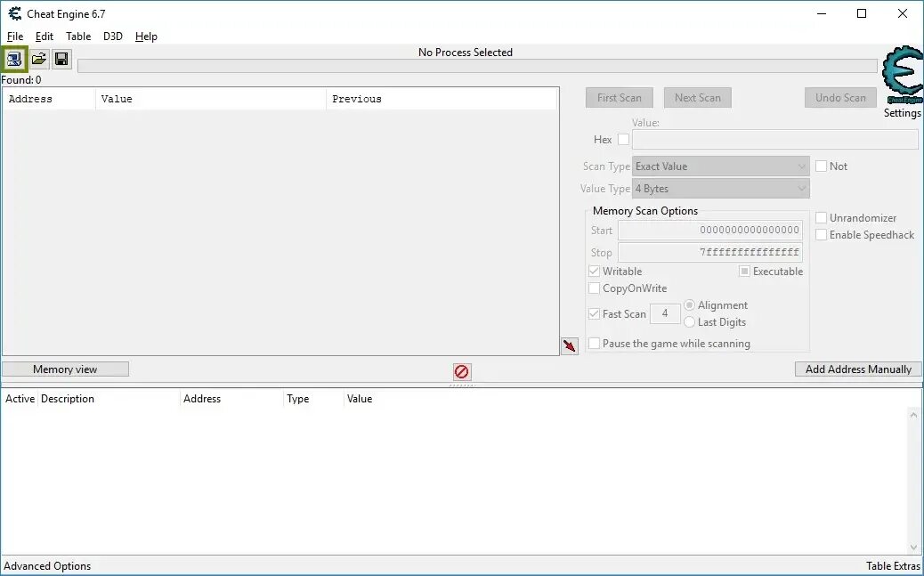Enable Pause the game while scanning
Viewport: 924px width, 576px height.
tap(594, 343)
